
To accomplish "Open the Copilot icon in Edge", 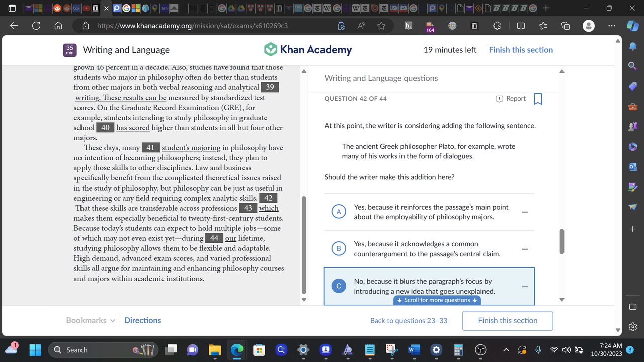I will point(633,26).
